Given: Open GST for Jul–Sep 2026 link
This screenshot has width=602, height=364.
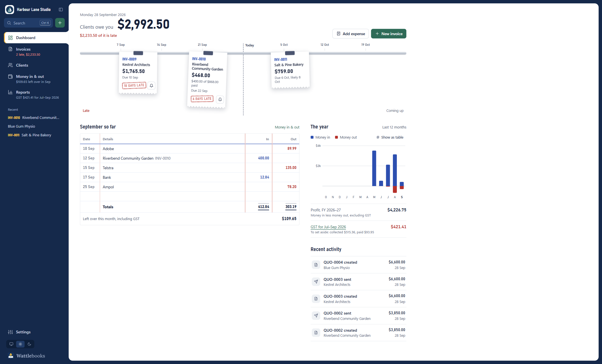Looking at the screenshot, I should tap(328, 227).
